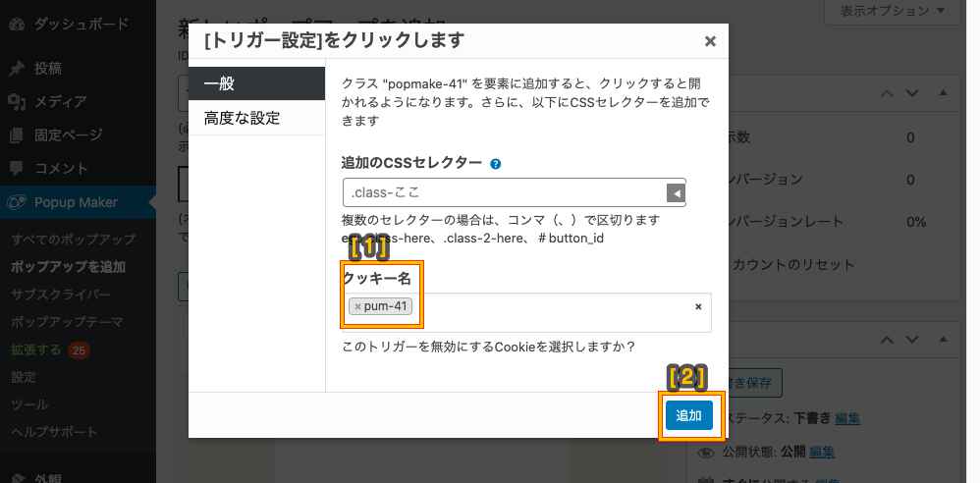Expand the 表示オプション dropdown
This screenshot has width=980, height=483.
pyautogui.click(x=892, y=11)
